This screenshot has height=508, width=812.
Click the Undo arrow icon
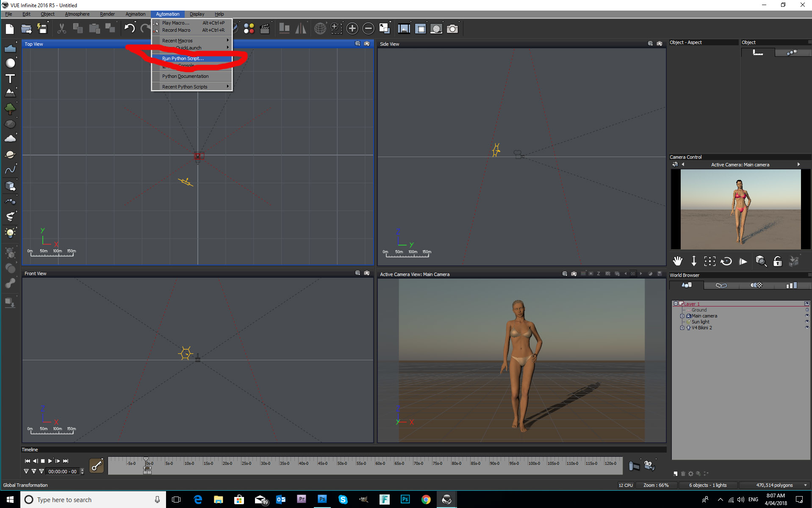click(129, 29)
